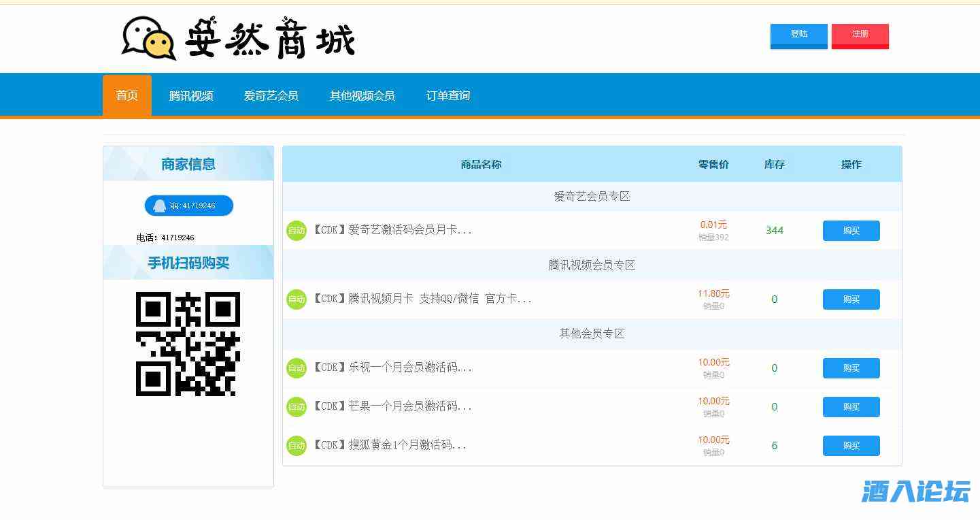The height and width of the screenshot is (520, 980).
Task: Switch to the 腾讯视频 tab
Action: [x=191, y=96]
